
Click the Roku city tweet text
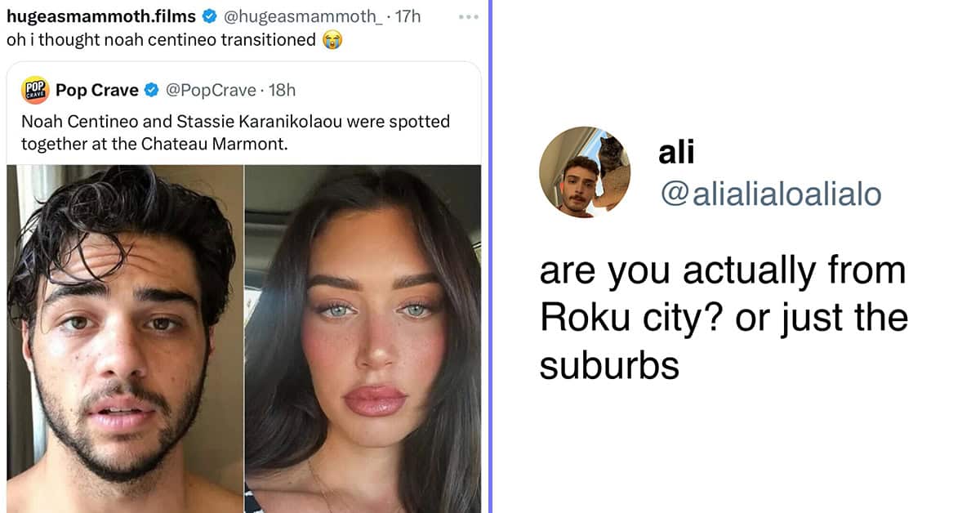pos(724,319)
